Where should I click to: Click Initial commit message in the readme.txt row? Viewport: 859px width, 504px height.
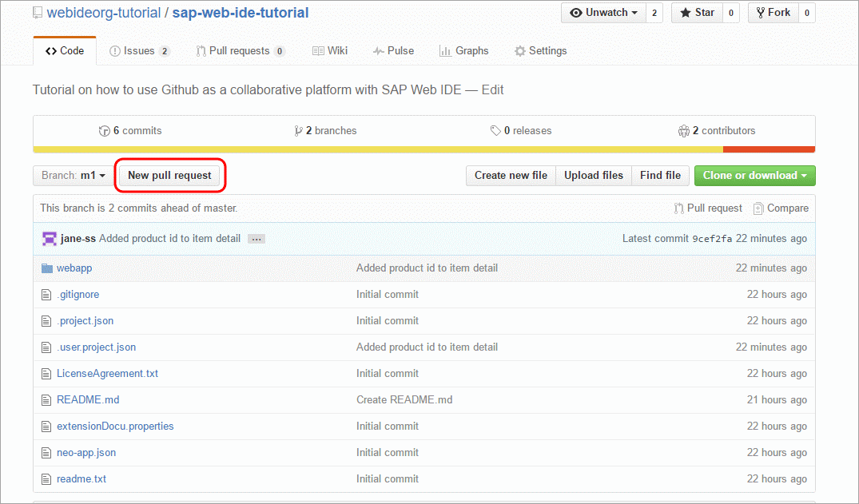tap(388, 478)
